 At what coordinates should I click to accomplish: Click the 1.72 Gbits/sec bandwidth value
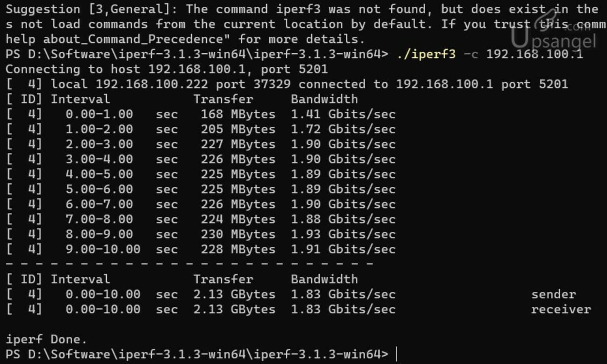[343, 129]
